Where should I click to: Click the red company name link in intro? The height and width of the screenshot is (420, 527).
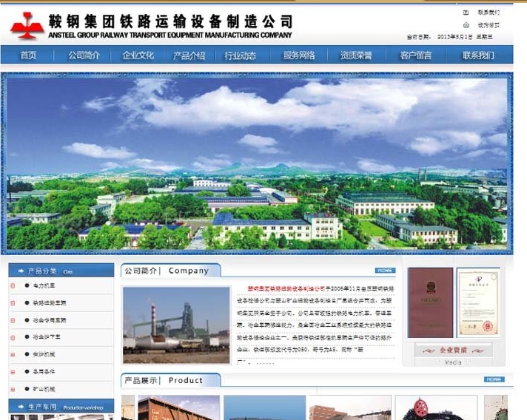[x=286, y=288]
